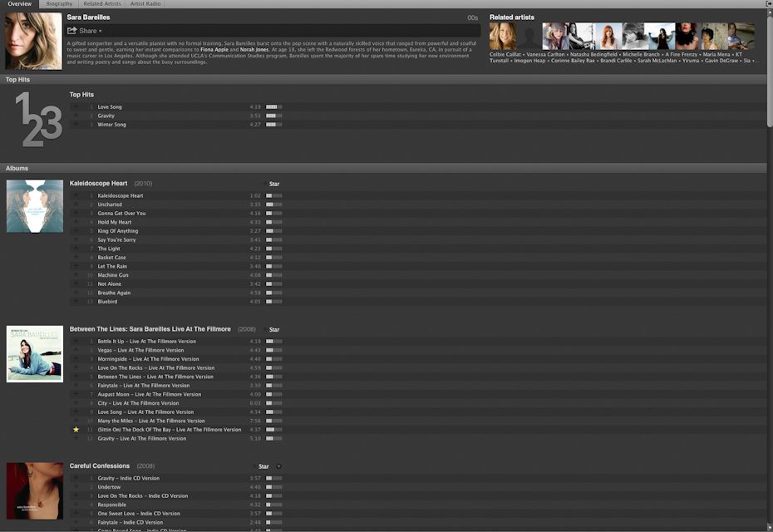The width and height of the screenshot is (773, 532).
Task: Open the Careful Confessions album cover
Action: [x=35, y=490]
